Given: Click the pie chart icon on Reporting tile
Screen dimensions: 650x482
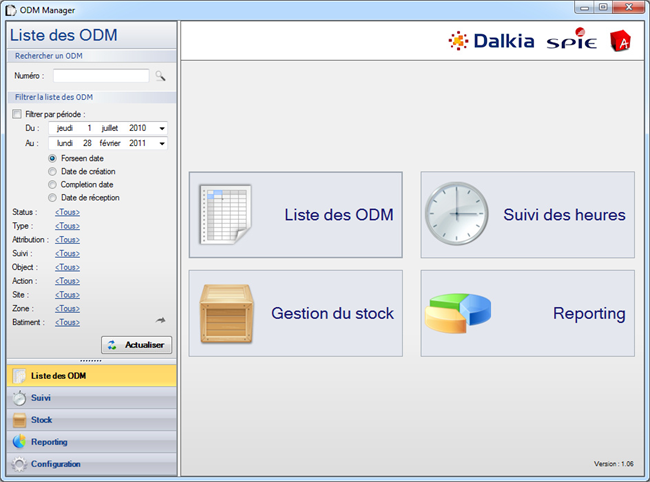Looking at the screenshot, I should 459,313.
